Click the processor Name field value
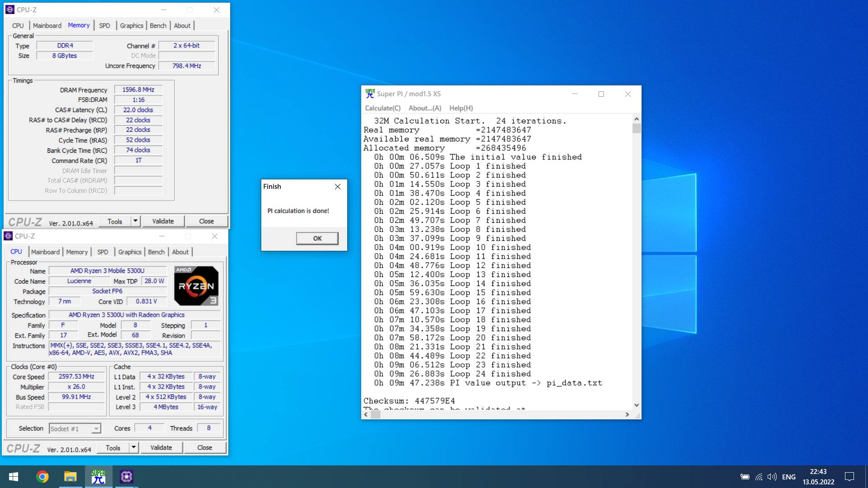The image size is (868, 488). [x=108, y=271]
